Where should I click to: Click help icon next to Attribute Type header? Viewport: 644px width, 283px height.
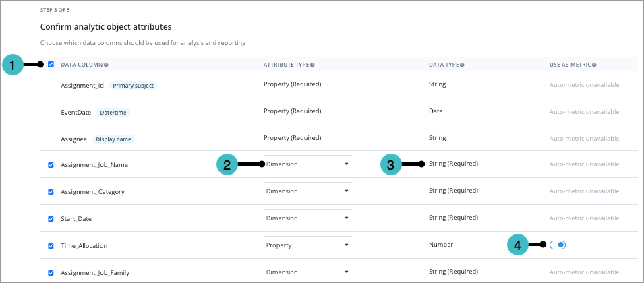[x=313, y=65]
